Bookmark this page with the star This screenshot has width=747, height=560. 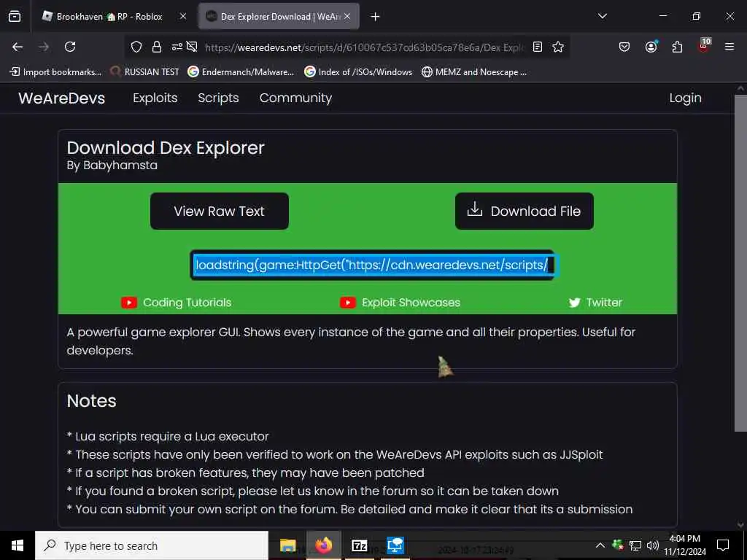[x=558, y=47]
